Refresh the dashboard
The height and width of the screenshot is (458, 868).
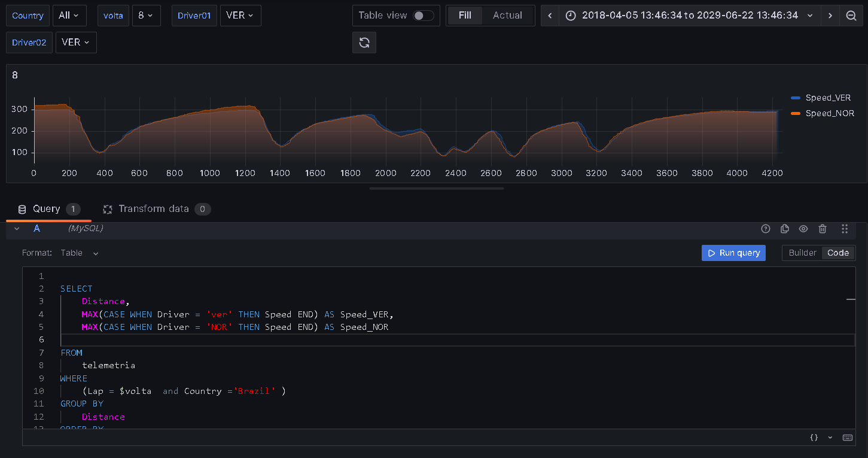[x=364, y=43]
